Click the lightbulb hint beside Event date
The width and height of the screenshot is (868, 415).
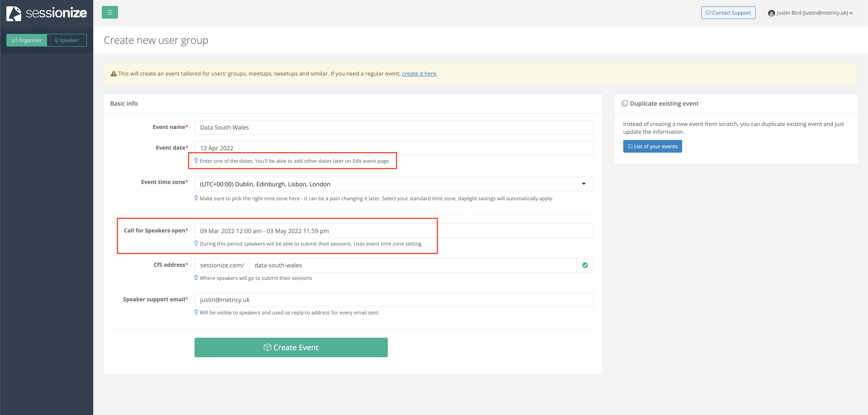click(196, 160)
